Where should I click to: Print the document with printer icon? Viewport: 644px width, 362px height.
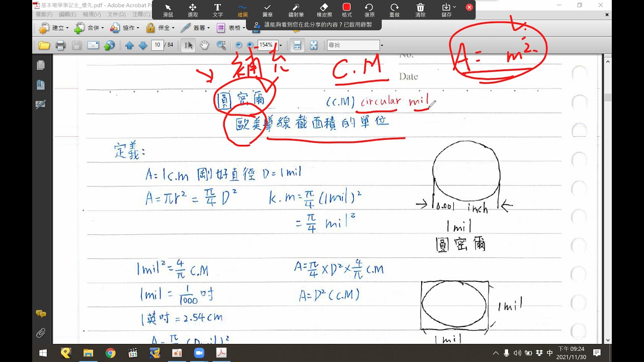pos(60,45)
